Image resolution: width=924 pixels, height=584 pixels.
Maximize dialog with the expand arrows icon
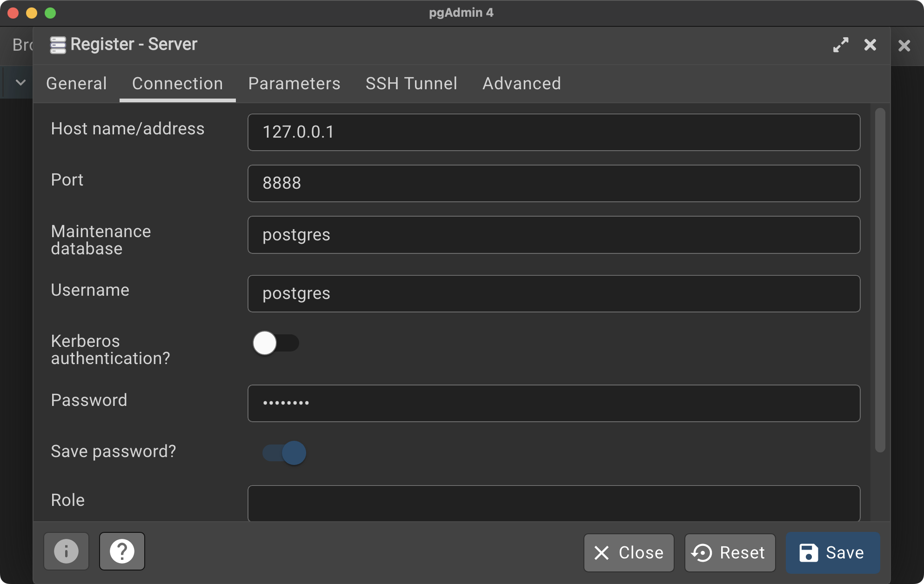click(841, 45)
